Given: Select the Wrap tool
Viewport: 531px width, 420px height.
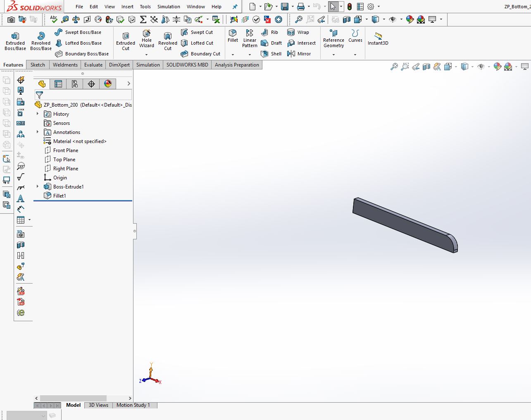Looking at the screenshot, I should pyautogui.click(x=298, y=32).
